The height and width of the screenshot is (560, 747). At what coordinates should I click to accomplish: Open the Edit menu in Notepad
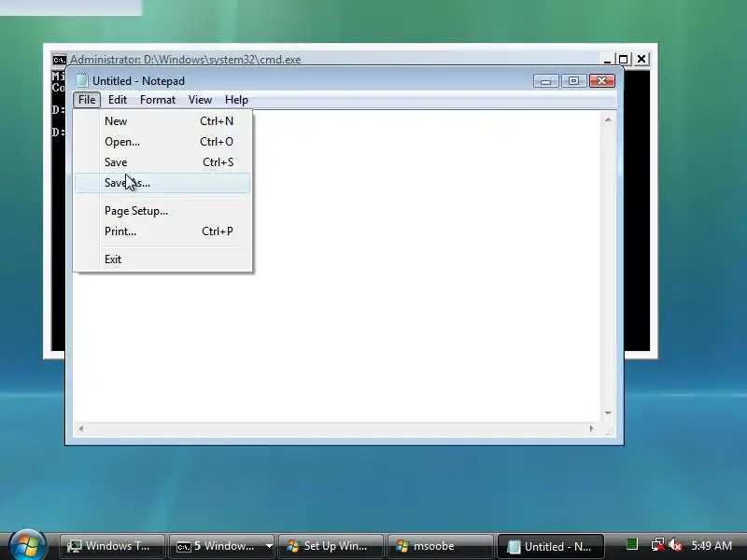pos(118,100)
